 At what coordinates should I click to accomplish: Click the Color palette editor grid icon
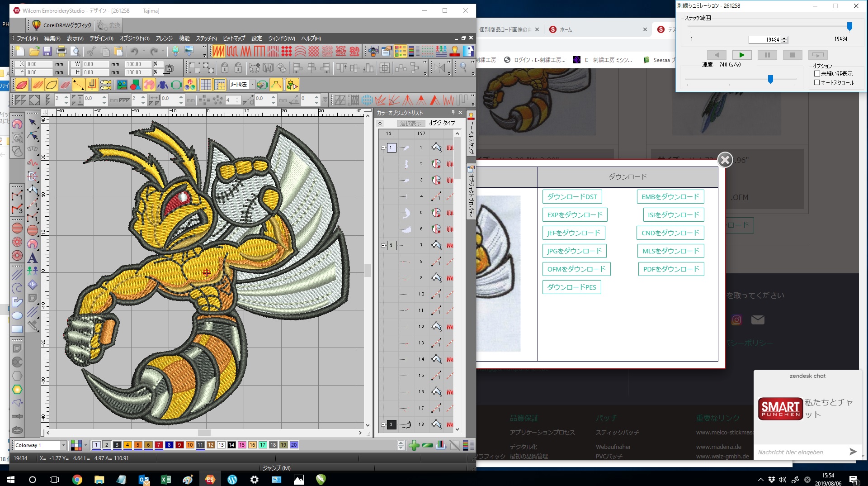tap(76, 445)
